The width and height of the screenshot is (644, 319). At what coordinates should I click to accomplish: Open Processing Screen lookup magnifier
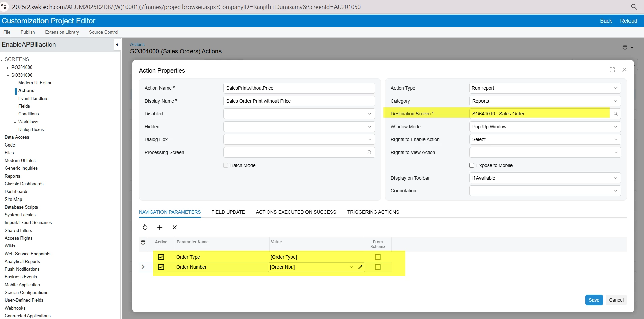[x=370, y=152]
